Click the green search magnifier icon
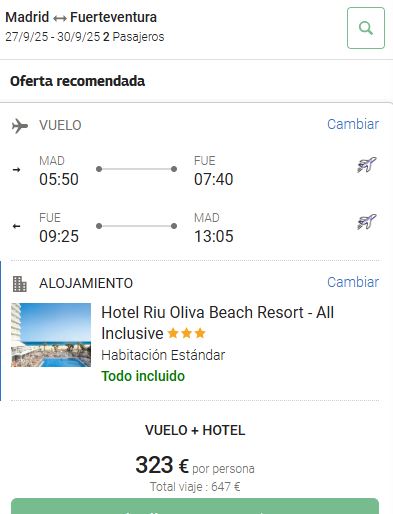The width and height of the screenshot is (393, 514). click(366, 28)
